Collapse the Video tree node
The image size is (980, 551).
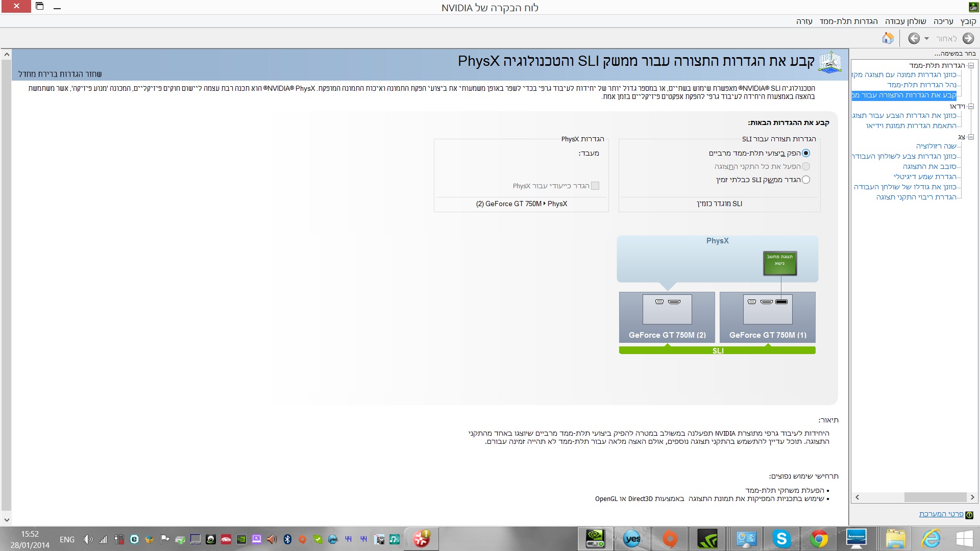tap(971, 106)
